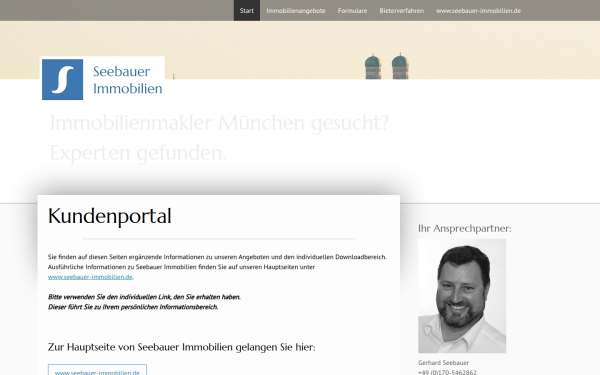Click the 'Zur Hauptseite von Seebauer Immobilien' heading
The width and height of the screenshot is (600, 375).
[x=181, y=347]
